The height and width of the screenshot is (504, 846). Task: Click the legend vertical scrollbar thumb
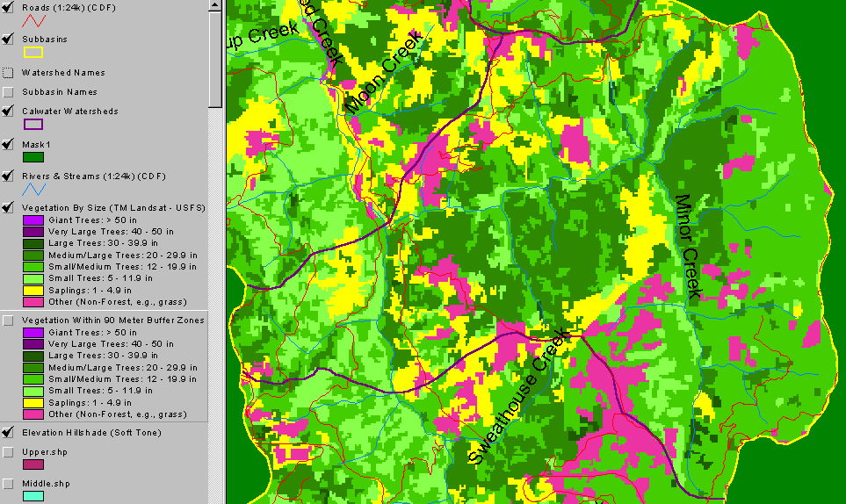pos(214,60)
